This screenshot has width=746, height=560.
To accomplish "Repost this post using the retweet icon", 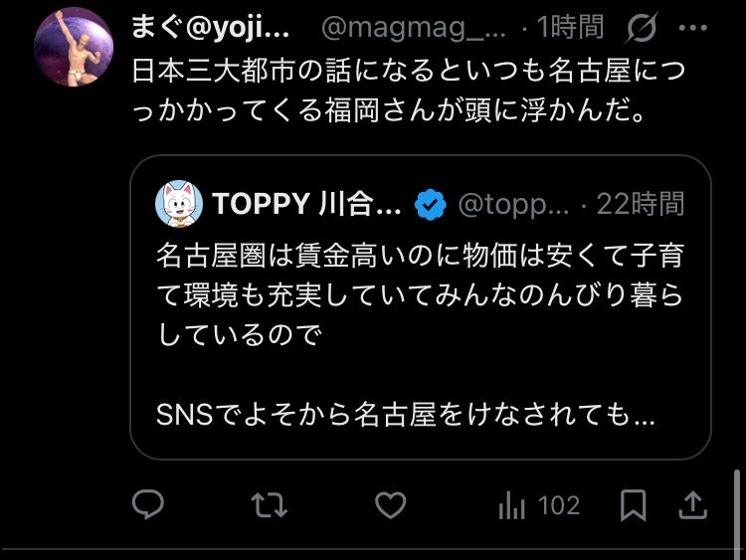I will pyautogui.click(x=269, y=506).
